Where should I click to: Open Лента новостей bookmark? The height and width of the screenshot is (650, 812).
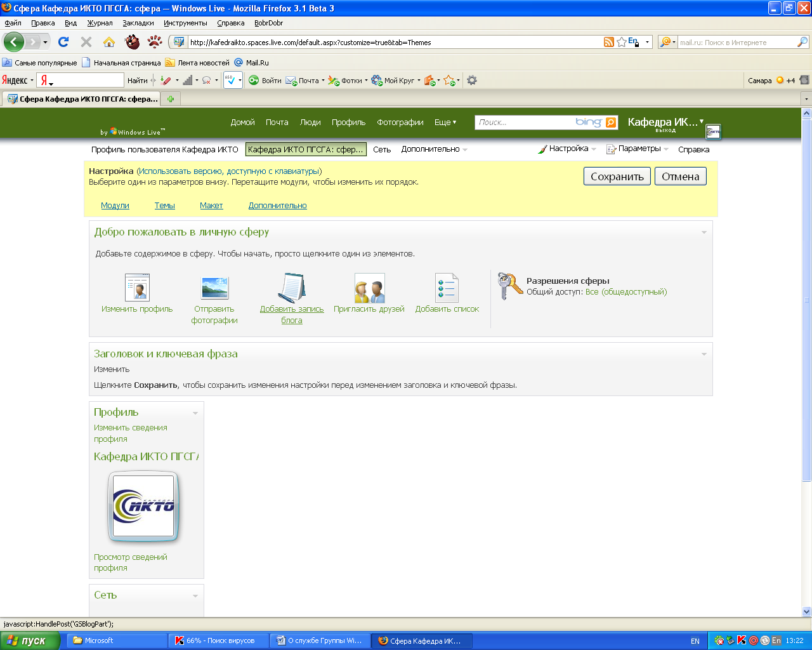(x=197, y=63)
